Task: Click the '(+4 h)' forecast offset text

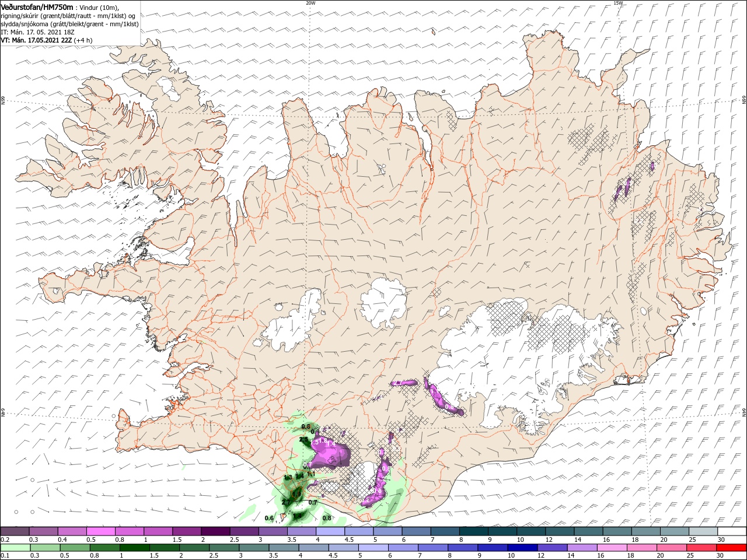Action: pos(83,40)
